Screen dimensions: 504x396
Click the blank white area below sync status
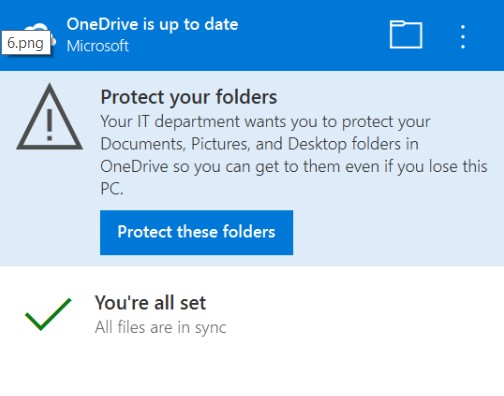tap(252, 368)
